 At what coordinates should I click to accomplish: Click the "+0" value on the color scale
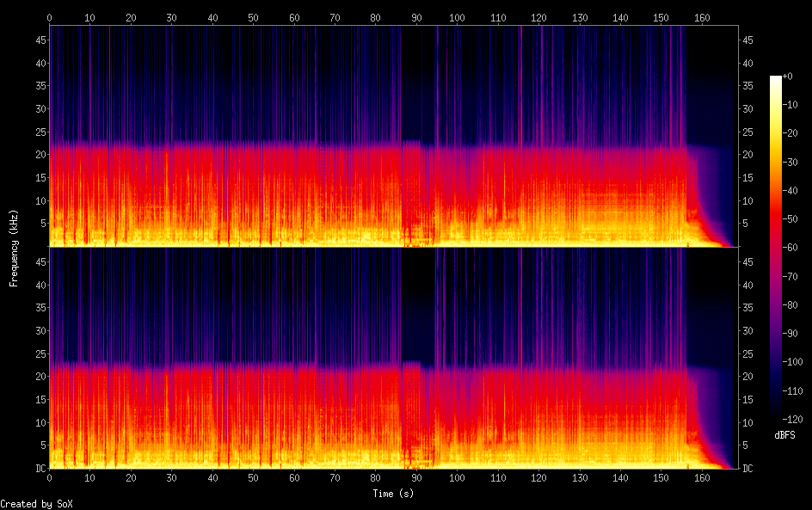point(787,76)
